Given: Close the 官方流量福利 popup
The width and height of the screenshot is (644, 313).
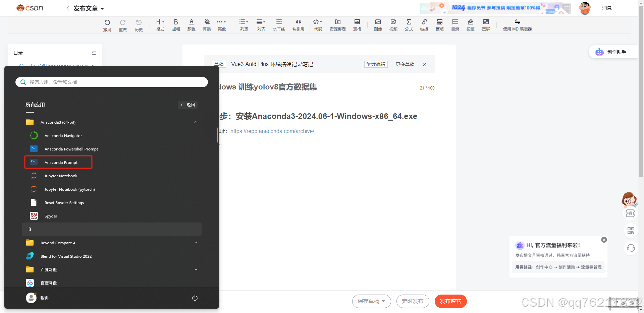Looking at the screenshot, I should click(x=604, y=240).
